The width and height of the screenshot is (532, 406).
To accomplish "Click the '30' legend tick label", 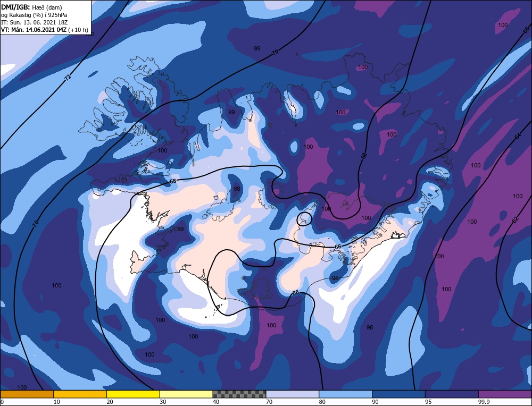I will tap(163, 402).
